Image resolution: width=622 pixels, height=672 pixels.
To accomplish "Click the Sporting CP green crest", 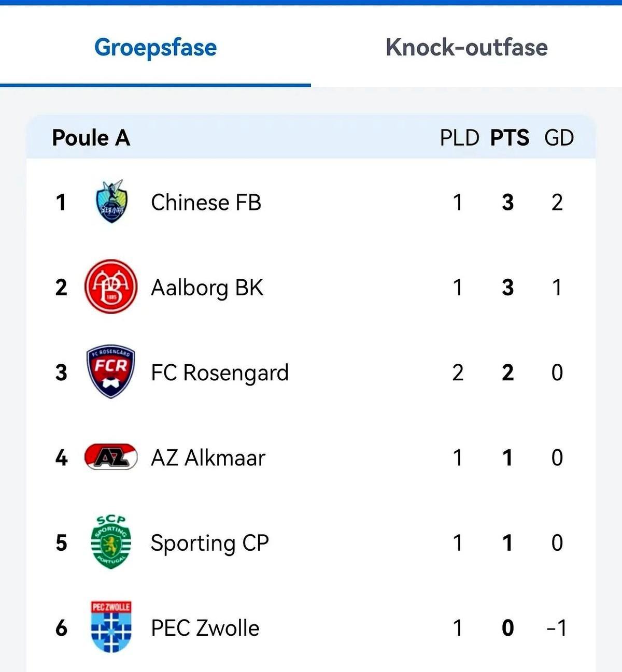I will click(111, 542).
